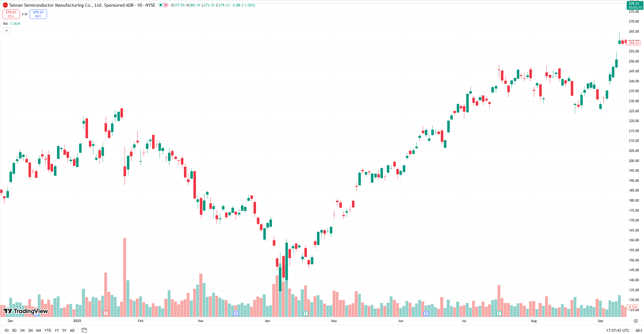Click the BUY 279.21 button
This screenshot has height=334, width=644.
point(38,14)
